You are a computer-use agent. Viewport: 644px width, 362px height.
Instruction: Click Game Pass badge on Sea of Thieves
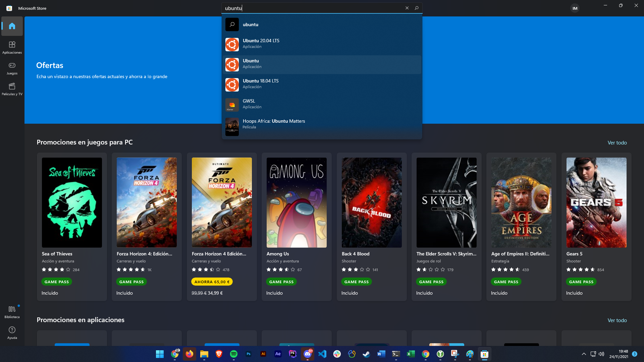click(x=57, y=282)
